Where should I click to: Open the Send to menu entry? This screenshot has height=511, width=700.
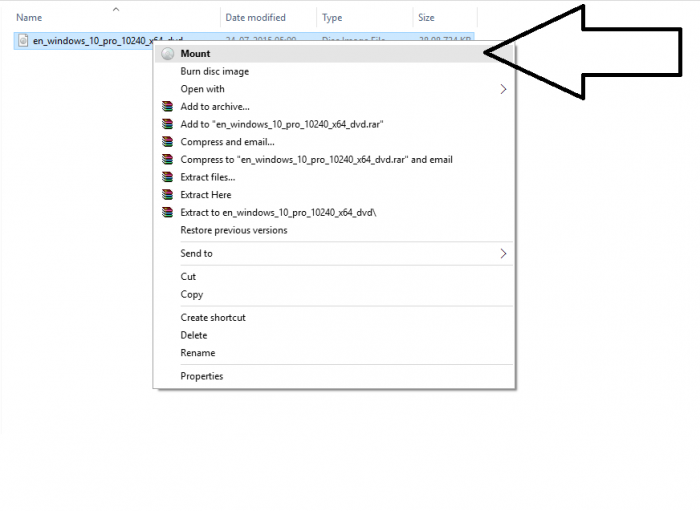(334, 253)
